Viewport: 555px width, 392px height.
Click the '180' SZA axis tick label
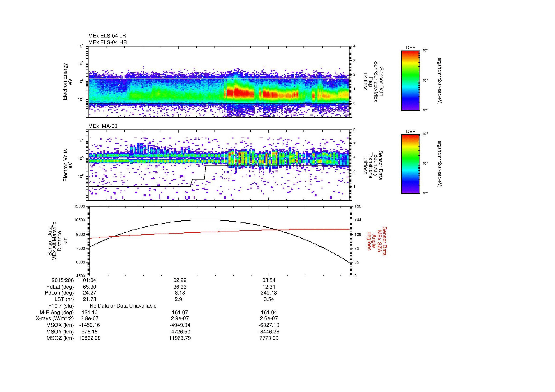coord(358,206)
